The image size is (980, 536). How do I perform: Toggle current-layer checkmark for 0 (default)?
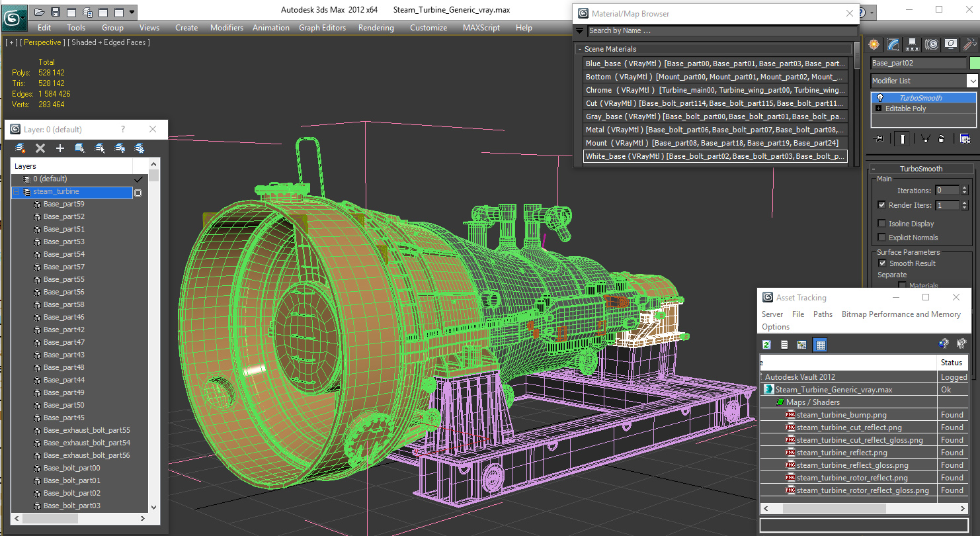point(138,179)
